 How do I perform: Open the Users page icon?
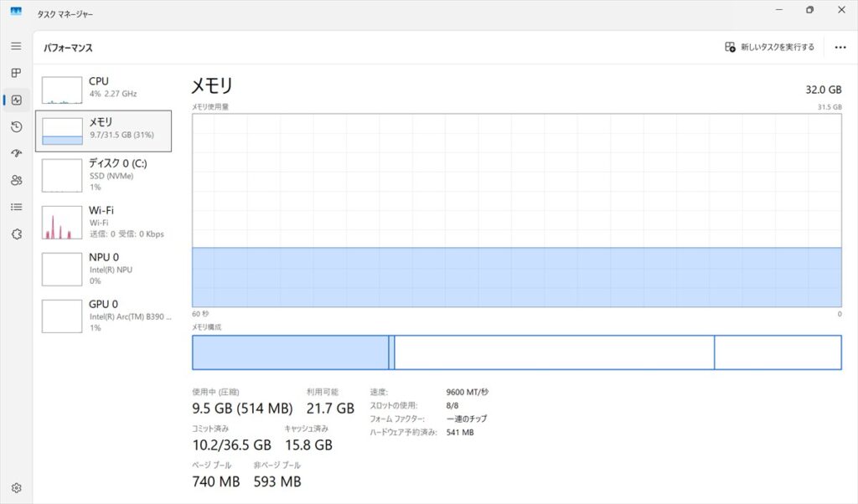point(17,180)
